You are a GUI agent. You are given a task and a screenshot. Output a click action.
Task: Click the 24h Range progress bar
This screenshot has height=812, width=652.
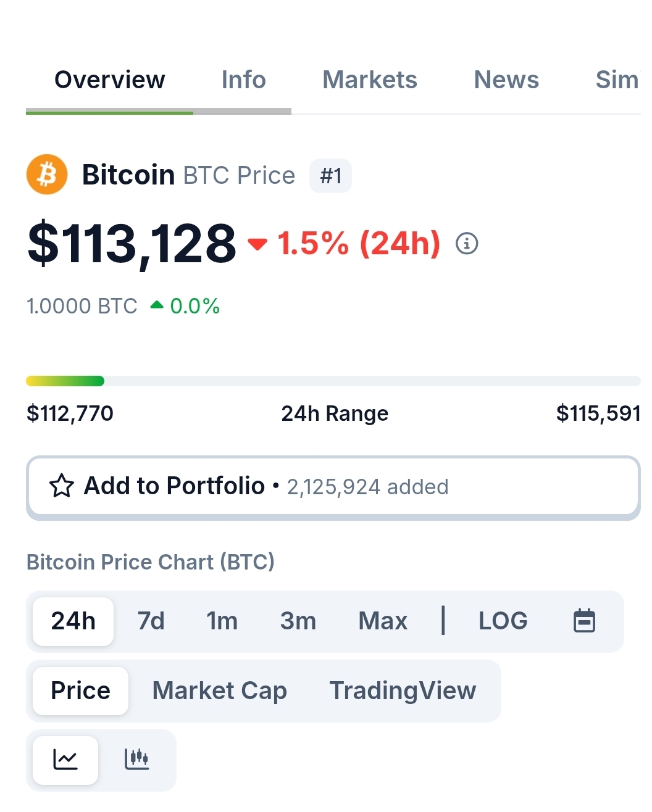pos(333,381)
